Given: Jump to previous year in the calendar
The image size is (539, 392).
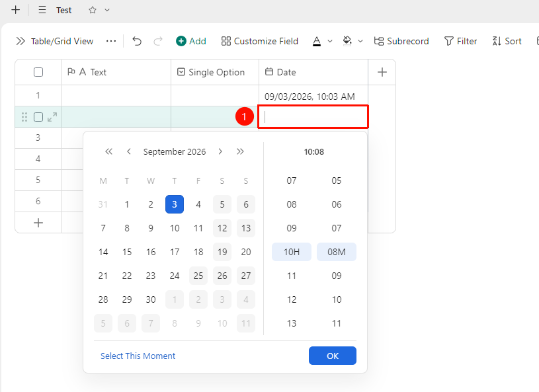Looking at the screenshot, I should click(109, 151).
